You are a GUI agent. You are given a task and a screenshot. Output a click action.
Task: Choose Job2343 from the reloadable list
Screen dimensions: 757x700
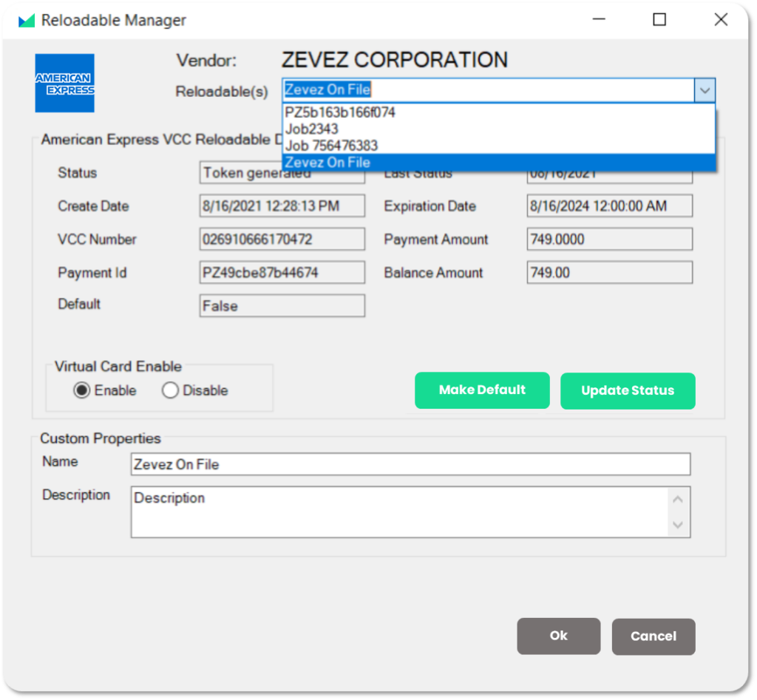click(498, 129)
